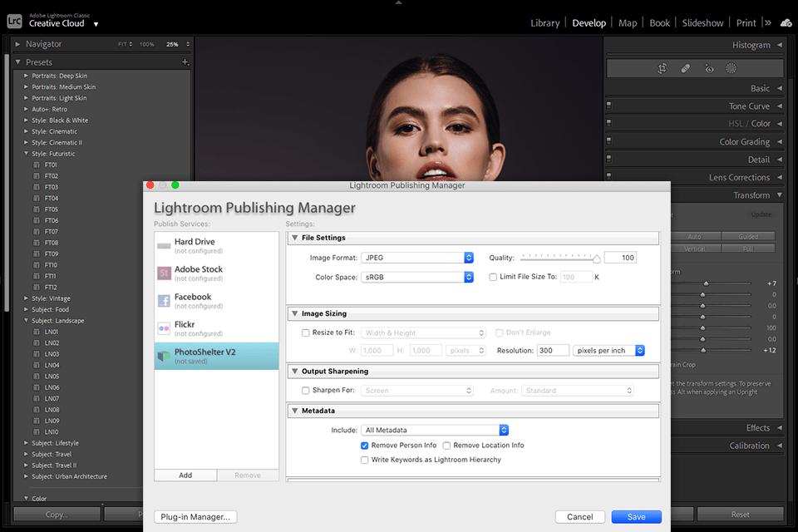
Task: Adjust the top Transform slider showing +7
Action: point(706,283)
